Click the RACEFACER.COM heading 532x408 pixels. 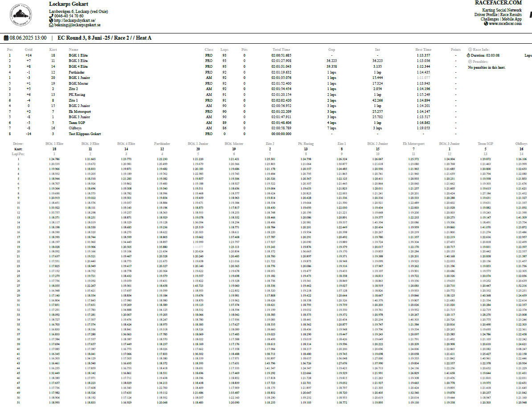tap(498, 3)
